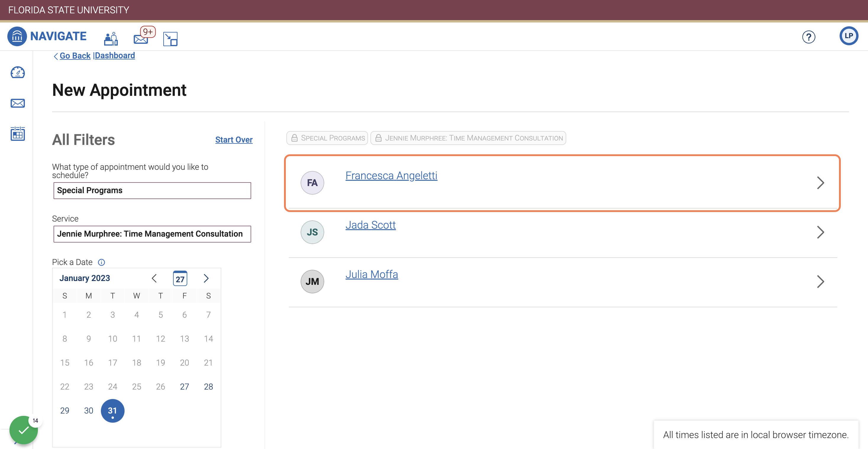Image resolution: width=868 pixels, height=449 pixels.
Task: Click the Special Programs locked filter tag
Action: (327, 138)
